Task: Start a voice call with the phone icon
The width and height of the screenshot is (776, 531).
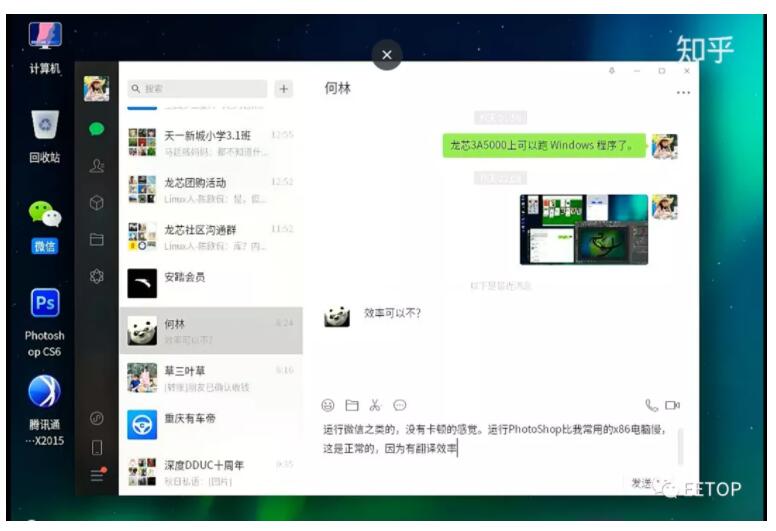Action: pos(651,405)
